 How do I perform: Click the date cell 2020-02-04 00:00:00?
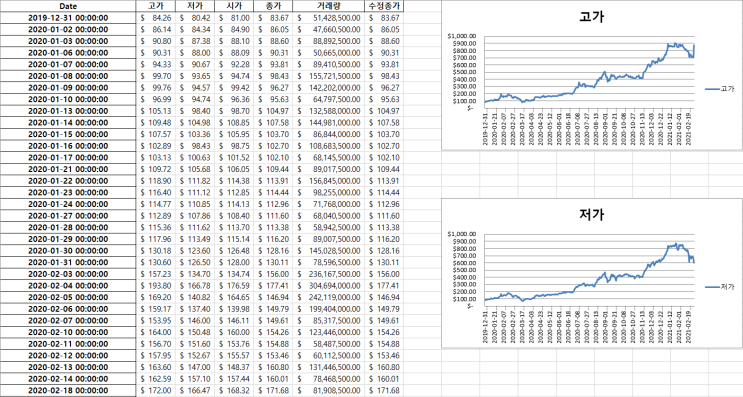pos(68,286)
